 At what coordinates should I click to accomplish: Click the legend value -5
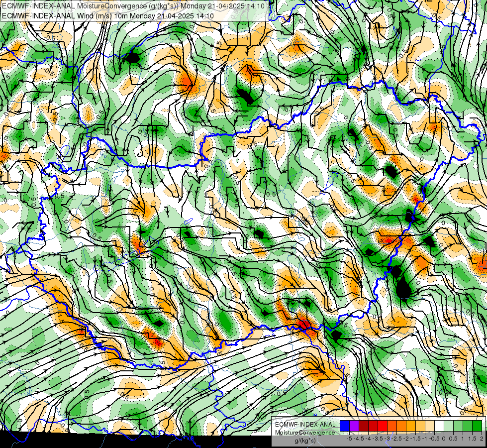pos(349,439)
